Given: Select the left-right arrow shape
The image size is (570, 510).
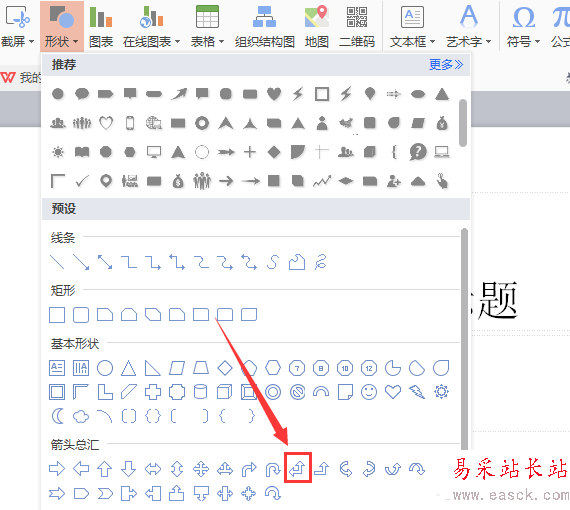Looking at the screenshot, I should [153, 469].
